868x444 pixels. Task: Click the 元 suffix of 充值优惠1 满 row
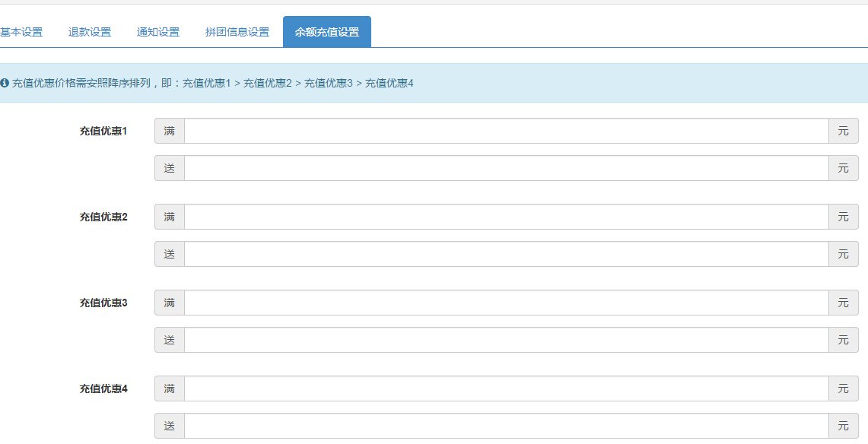[x=844, y=131]
